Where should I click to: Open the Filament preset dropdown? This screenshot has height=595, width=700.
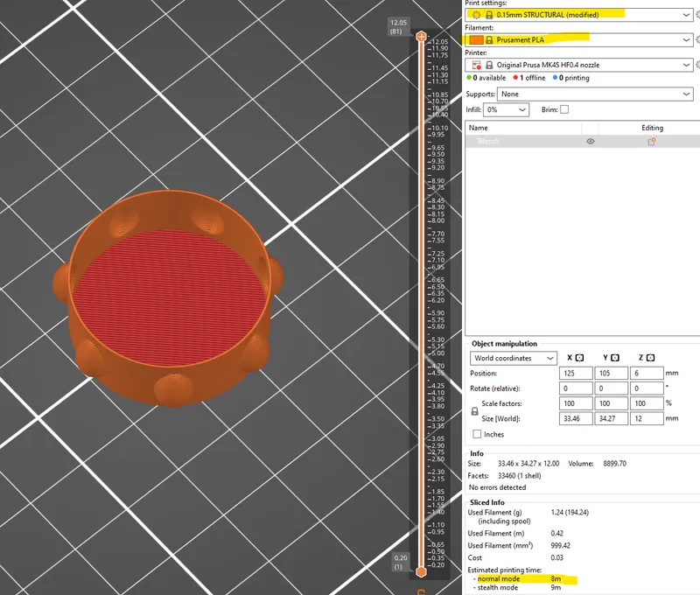coord(686,39)
